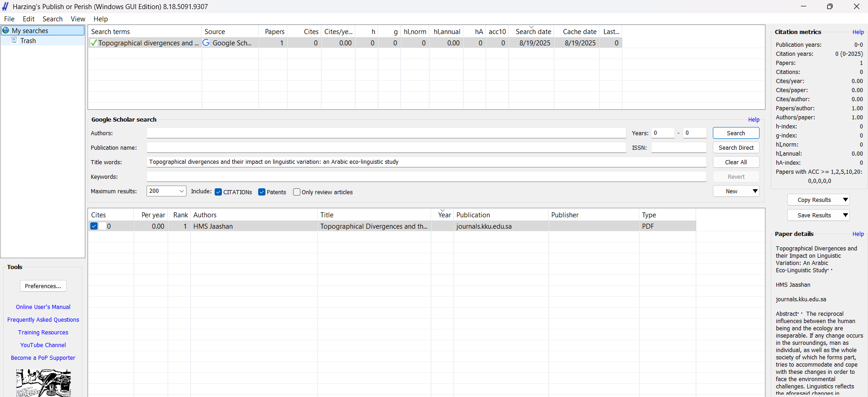Image resolution: width=868 pixels, height=397 pixels.
Task: Sort results by Title column header
Action: (374, 215)
